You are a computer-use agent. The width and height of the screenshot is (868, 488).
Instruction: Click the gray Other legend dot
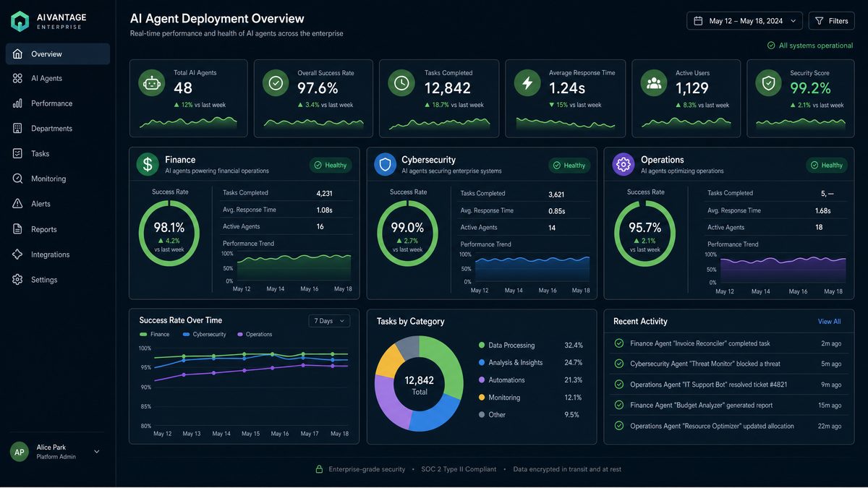click(x=482, y=415)
